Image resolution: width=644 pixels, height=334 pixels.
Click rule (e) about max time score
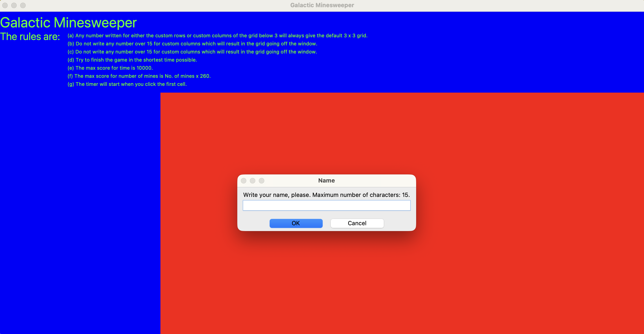click(110, 68)
